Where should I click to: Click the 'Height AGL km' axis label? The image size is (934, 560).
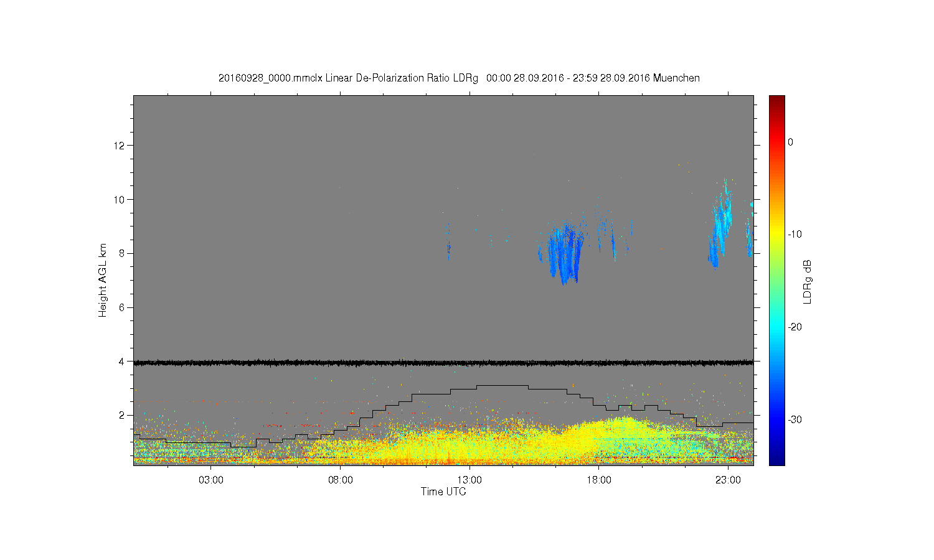point(103,280)
